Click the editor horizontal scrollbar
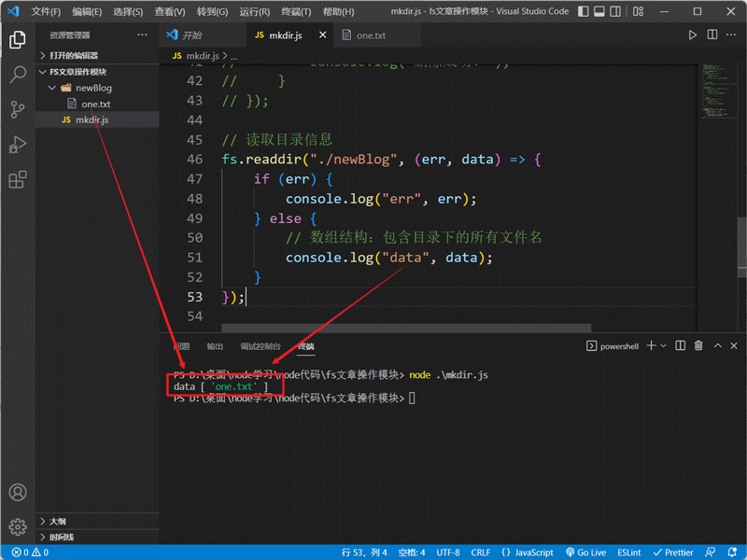 pos(406,329)
